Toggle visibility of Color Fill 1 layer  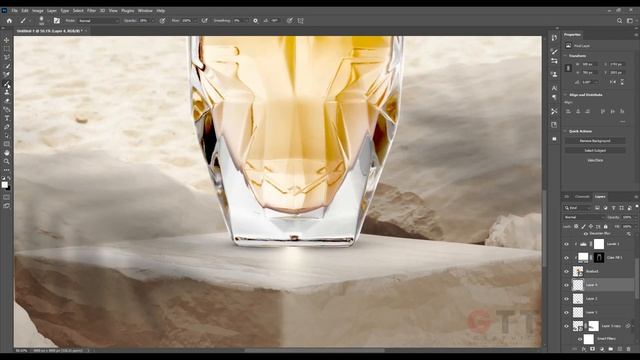[566, 258]
